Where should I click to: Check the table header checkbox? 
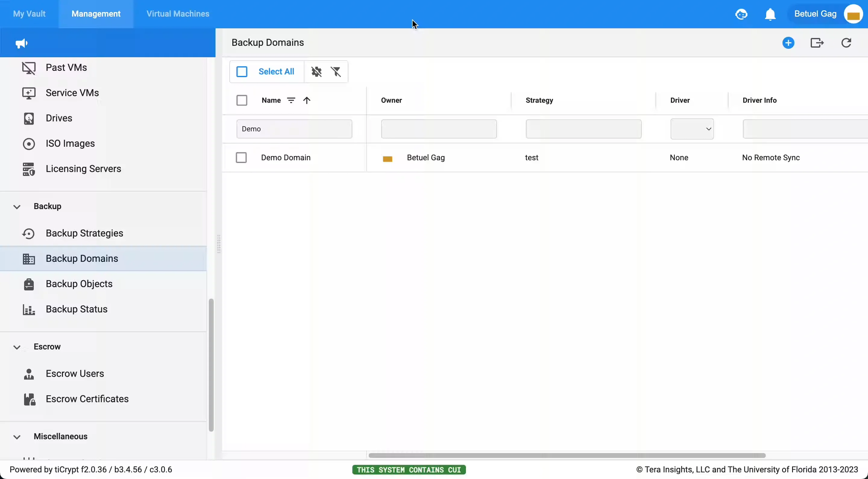click(242, 100)
